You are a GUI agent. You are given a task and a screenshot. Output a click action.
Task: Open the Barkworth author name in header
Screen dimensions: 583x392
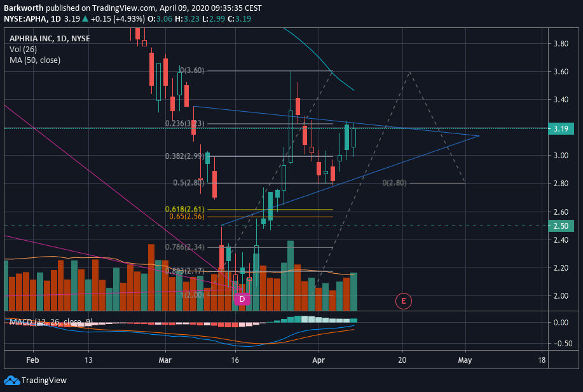coord(24,8)
